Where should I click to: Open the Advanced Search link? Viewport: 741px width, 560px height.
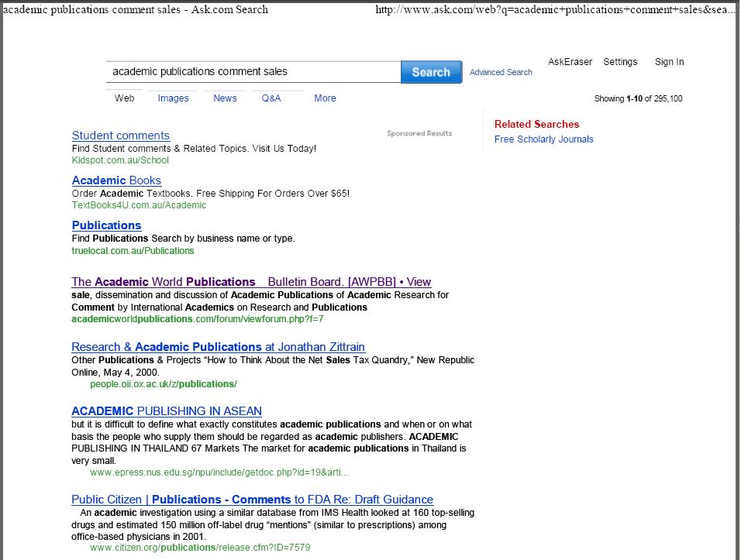(501, 72)
